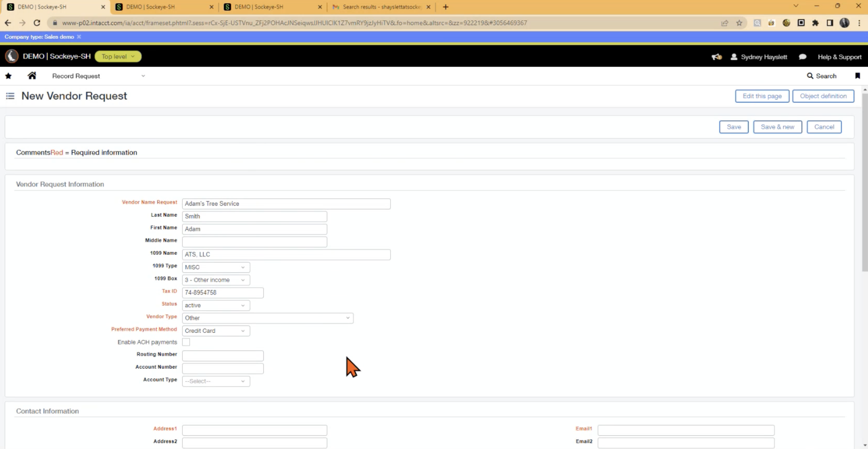Click the bookmark icon near Search
Screen dimensions: 868x449
click(858, 76)
